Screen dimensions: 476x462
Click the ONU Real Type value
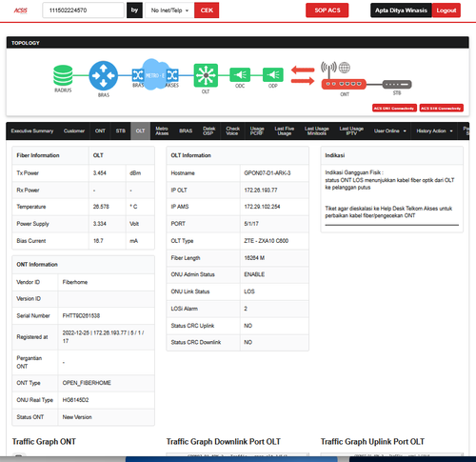[75, 400]
